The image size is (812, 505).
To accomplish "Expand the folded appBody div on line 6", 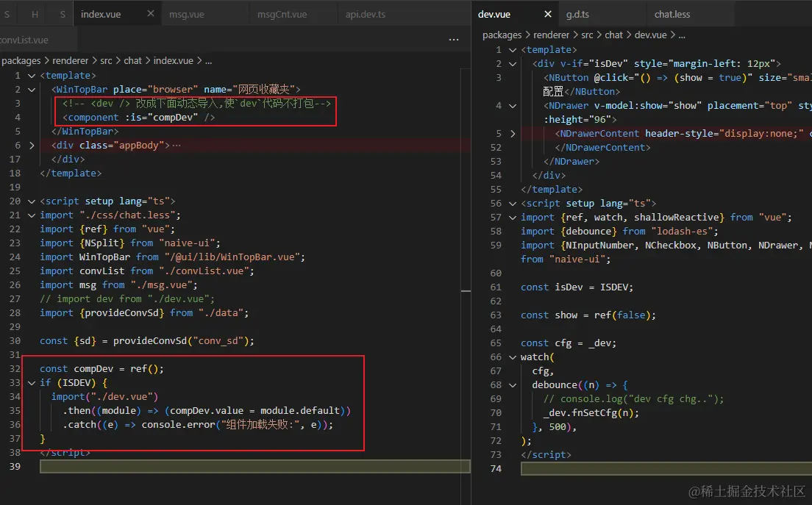I will (32, 146).
